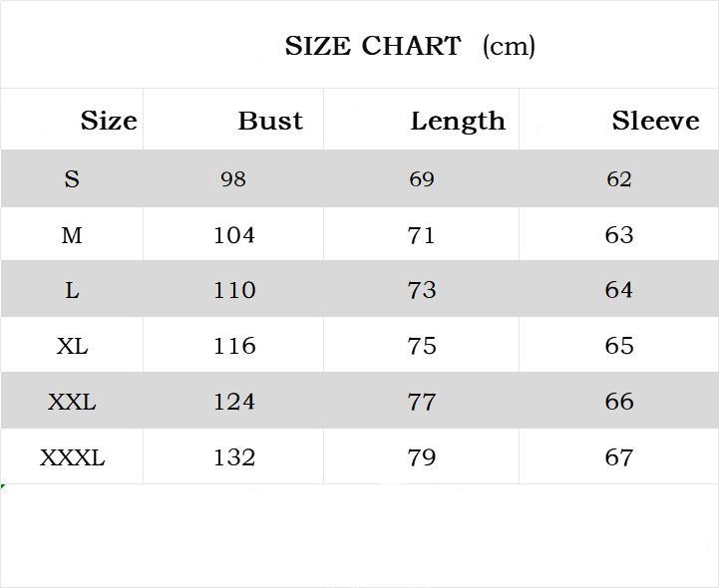
Task: Select the bust value 132 cell
Action: [x=234, y=457]
